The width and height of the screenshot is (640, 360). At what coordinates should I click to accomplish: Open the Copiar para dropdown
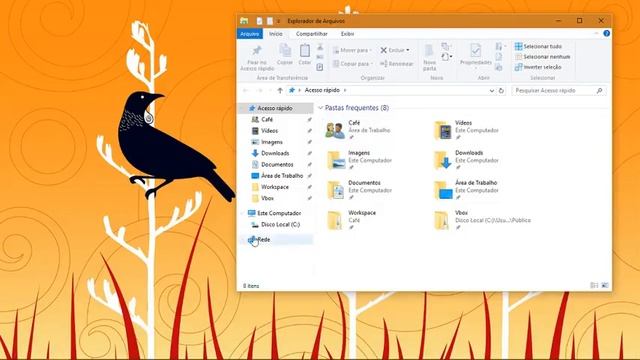[352, 64]
